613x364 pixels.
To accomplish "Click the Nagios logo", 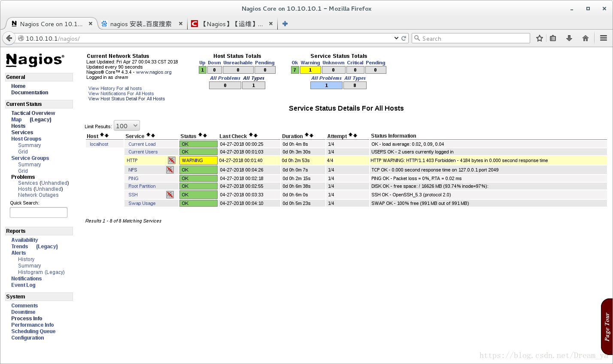I will pyautogui.click(x=35, y=60).
